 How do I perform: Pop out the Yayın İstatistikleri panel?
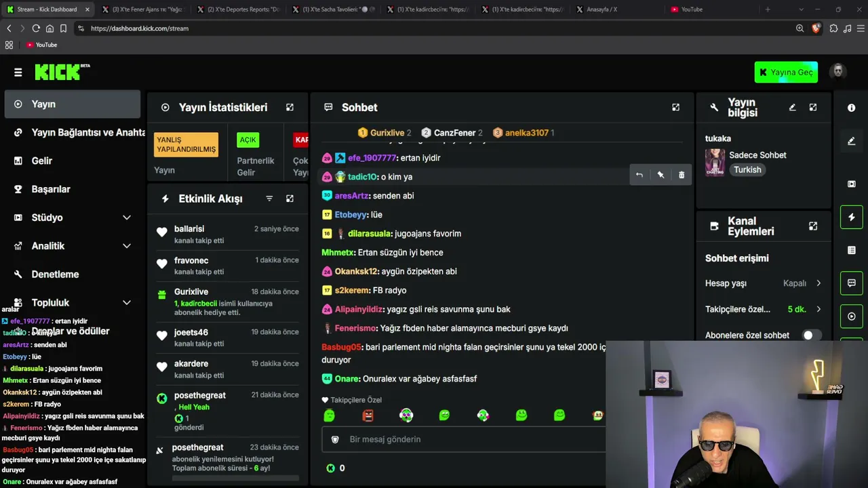(x=290, y=107)
